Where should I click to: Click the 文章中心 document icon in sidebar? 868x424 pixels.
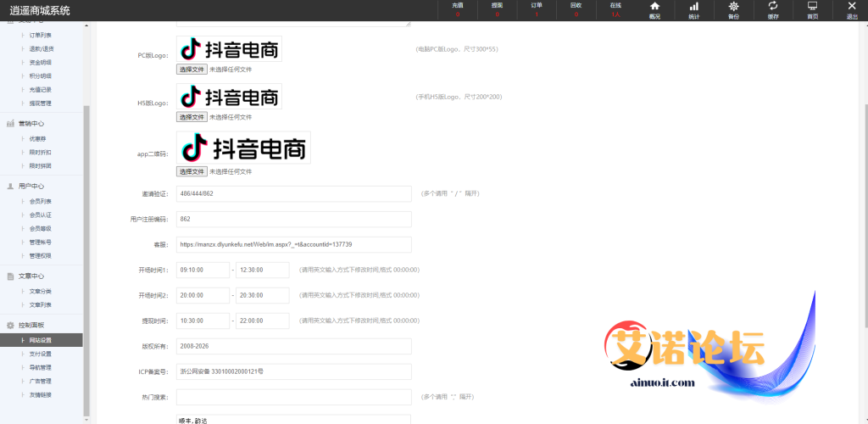click(x=10, y=276)
